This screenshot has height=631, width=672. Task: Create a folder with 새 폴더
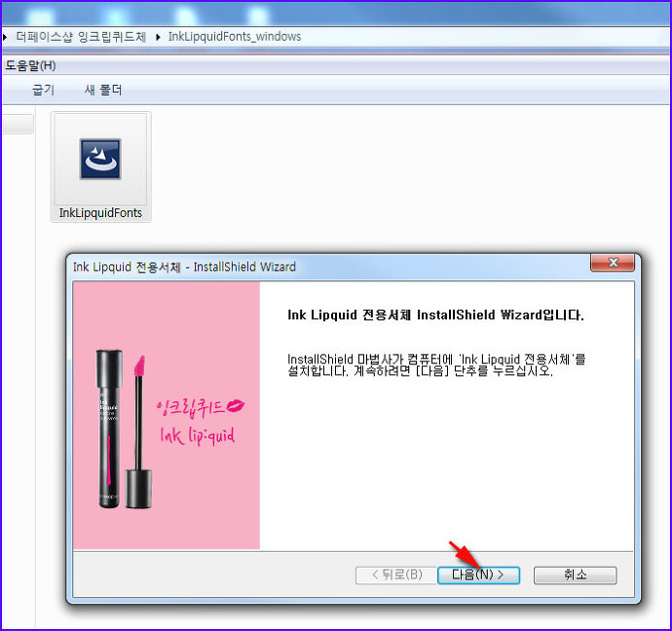pyautogui.click(x=103, y=90)
